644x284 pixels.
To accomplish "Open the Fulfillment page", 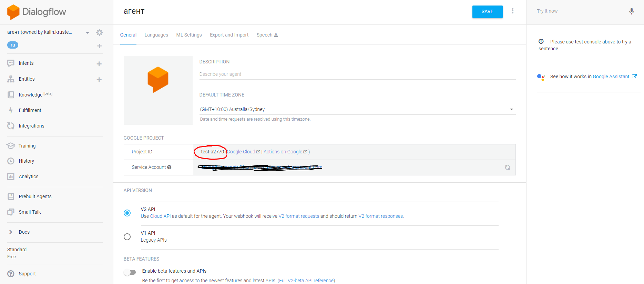I will pyautogui.click(x=30, y=110).
